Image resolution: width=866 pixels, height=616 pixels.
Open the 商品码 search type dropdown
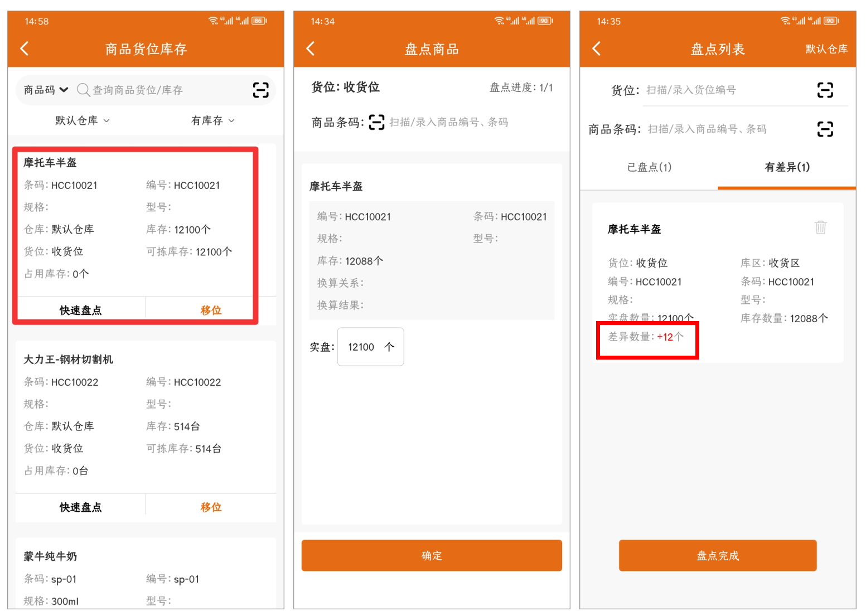pyautogui.click(x=46, y=90)
